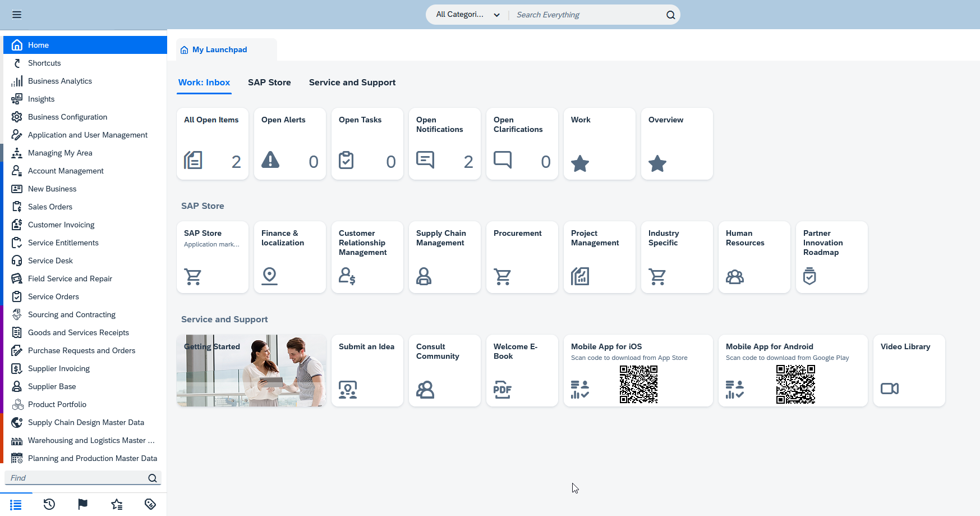
Task: Open the favorites star-list icon
Action: (x=117, y=504)
